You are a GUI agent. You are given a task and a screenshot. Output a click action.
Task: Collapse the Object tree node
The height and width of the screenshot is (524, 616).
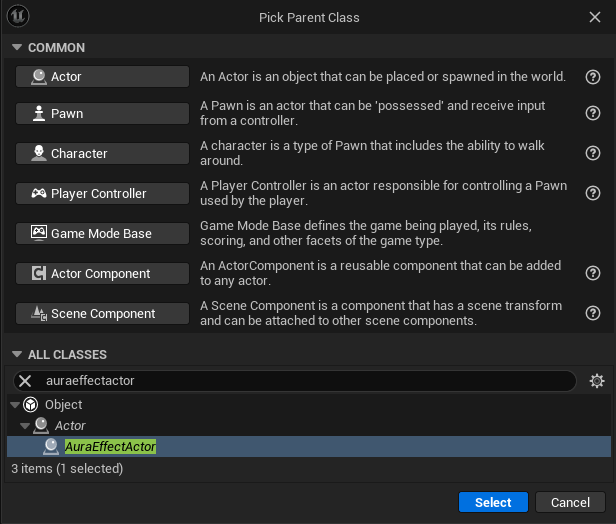click(14, 405)
